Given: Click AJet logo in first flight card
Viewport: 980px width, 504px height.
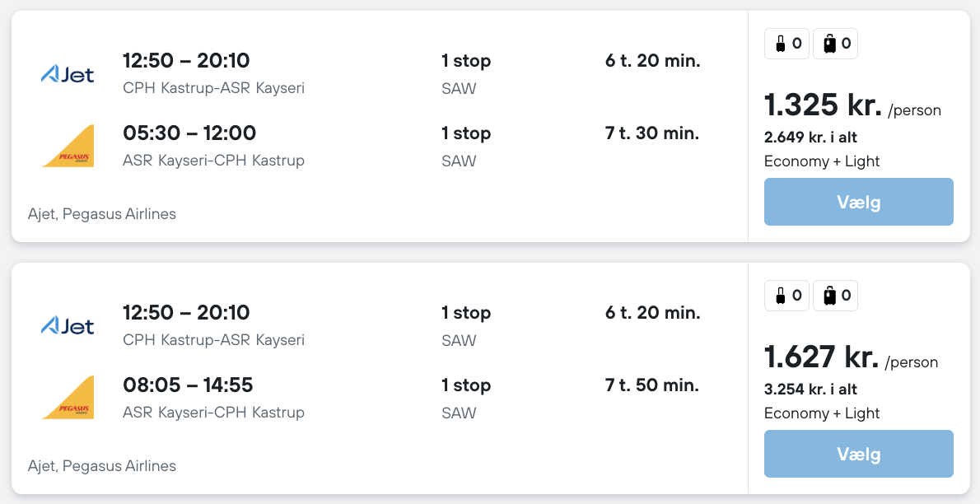Looking at the screenshot, I should click(x=68, y=75).
